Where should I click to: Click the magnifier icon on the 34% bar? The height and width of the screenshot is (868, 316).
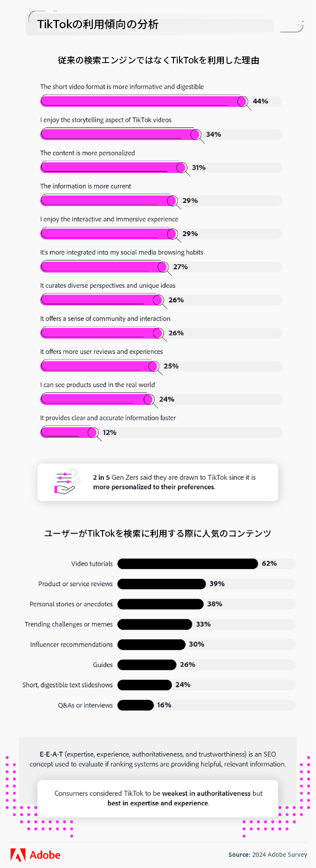196,135
